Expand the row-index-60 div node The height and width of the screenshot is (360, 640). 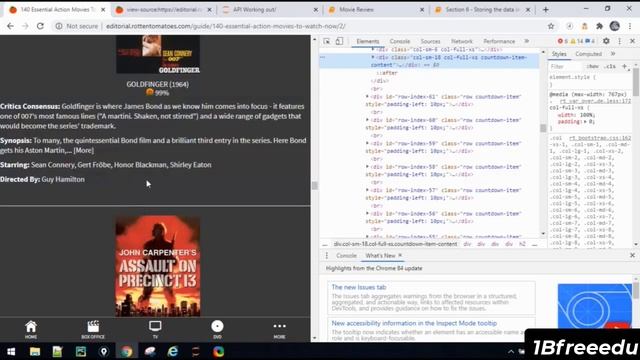pos(367,120)
